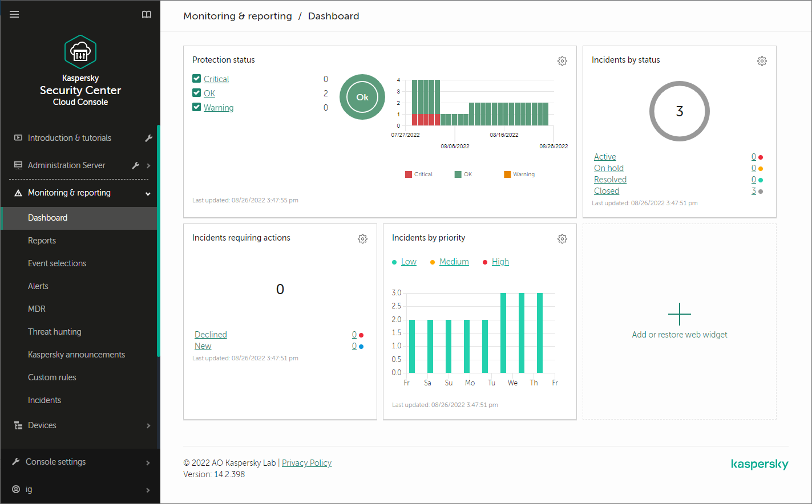
Task: Collapse the Monitoring & reporting section
Action: 147,193
